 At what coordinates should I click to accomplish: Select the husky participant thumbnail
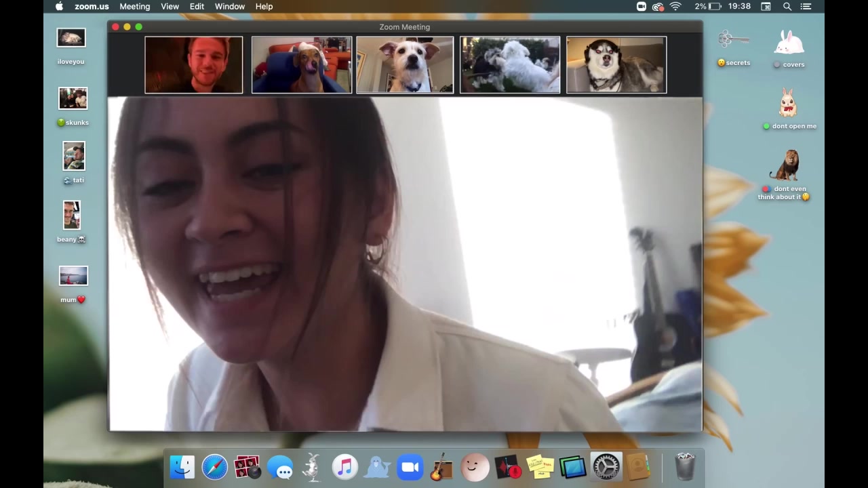click(x=616, y=64)
